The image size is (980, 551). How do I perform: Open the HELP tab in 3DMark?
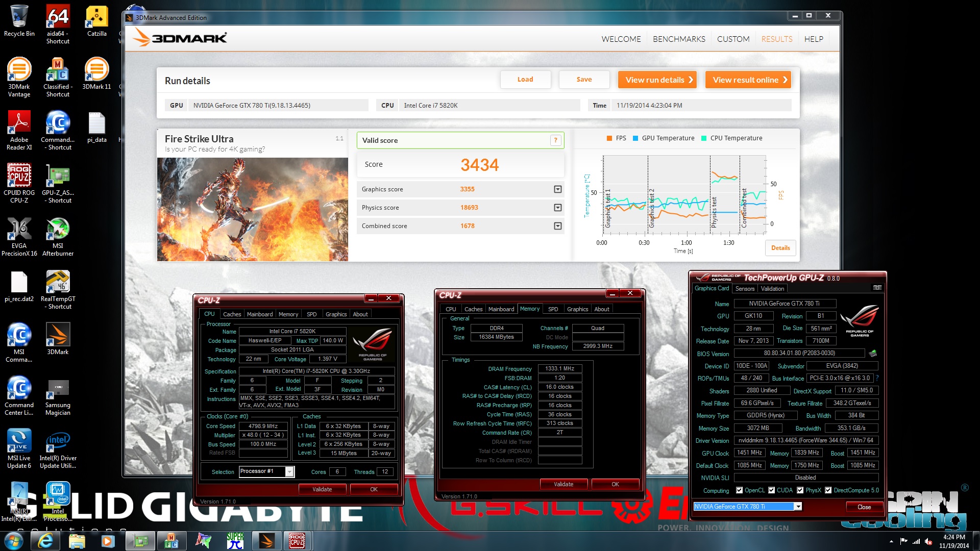(x=814, y=39)
